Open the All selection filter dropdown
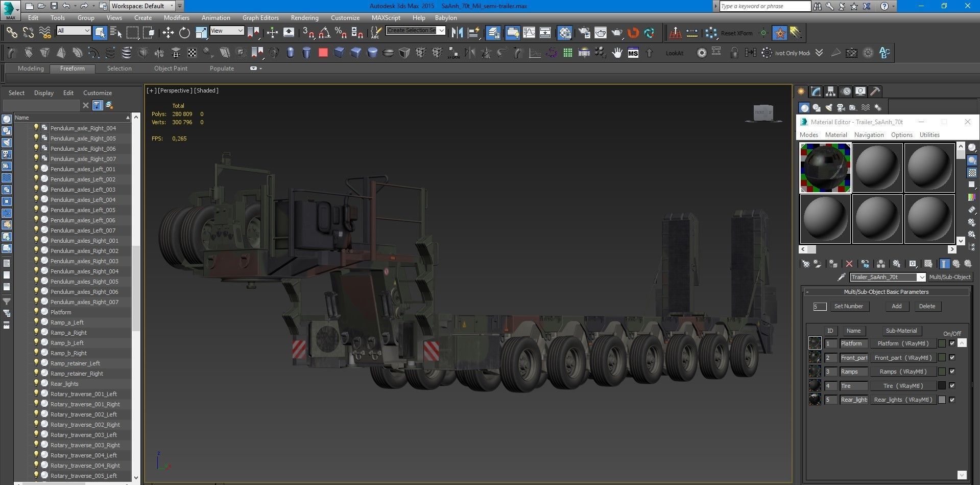This screenshot has width=980, height=485. pyautogui.click(x=74, y=31)
